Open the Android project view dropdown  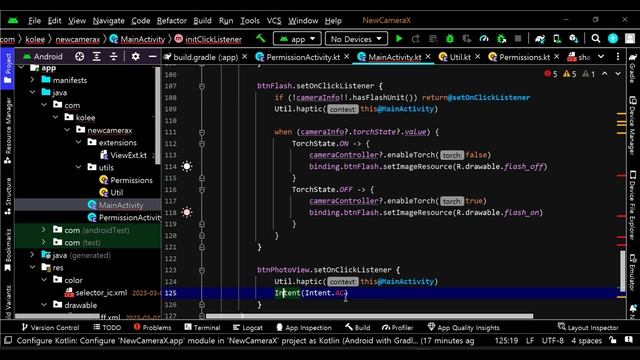pyautogui.click(x=43, y=56)
